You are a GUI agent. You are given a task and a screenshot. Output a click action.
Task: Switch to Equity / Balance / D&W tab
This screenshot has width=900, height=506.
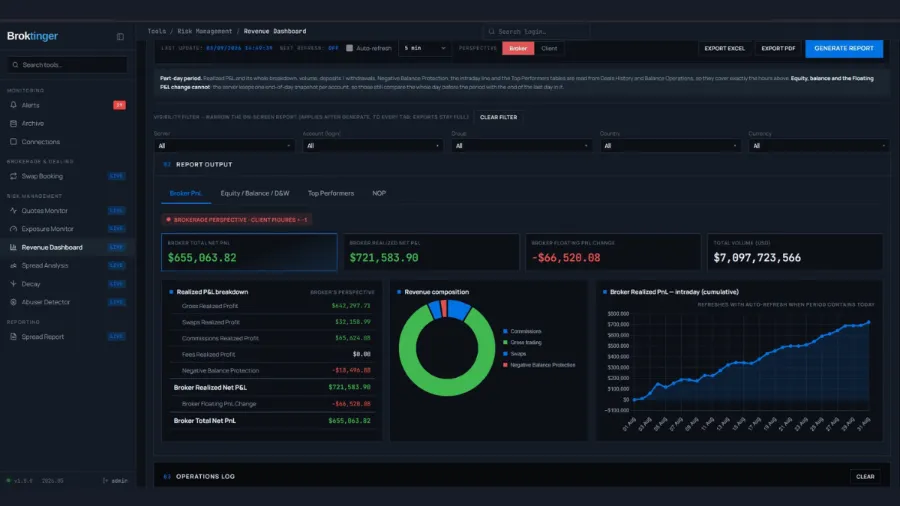(255, 193)
